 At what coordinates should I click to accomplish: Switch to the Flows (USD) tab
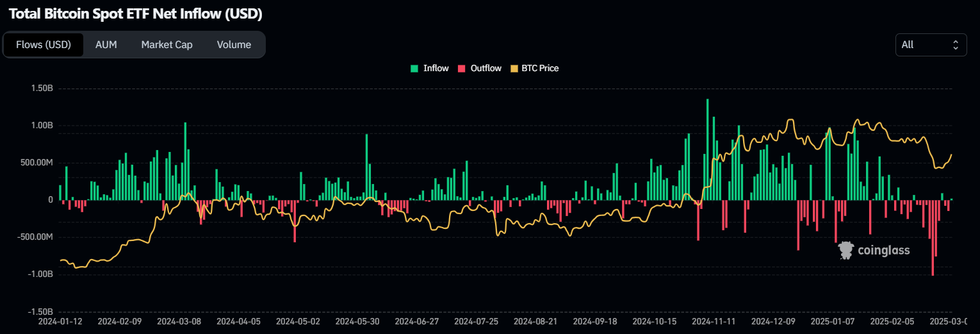[44, 45]
